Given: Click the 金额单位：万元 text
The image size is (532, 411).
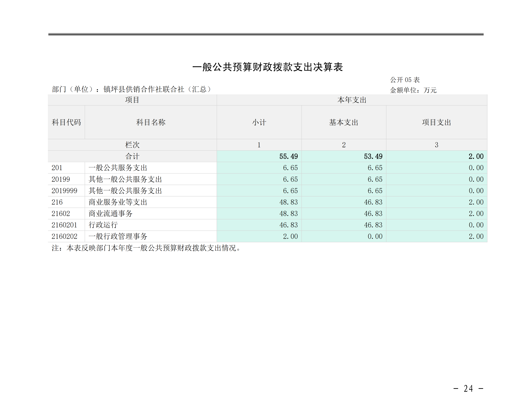Looking at the screenshot, I should pyautogui.click(x=413, y=90).
